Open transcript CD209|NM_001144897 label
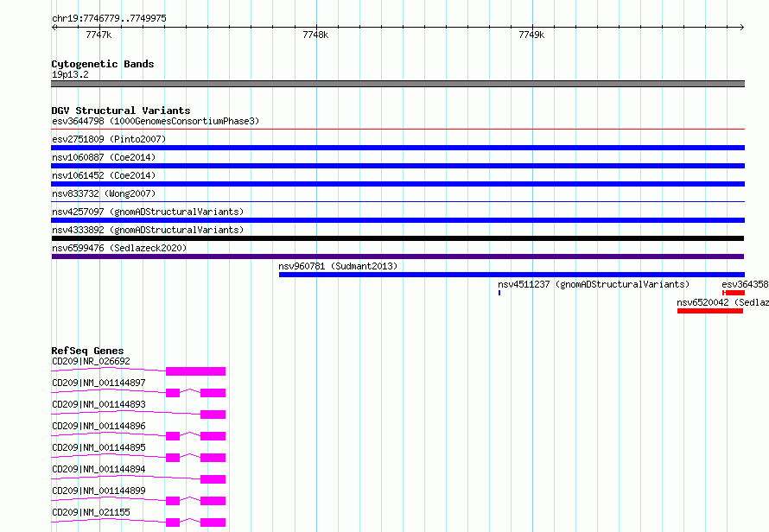Screen dimensions: 769x532 pos(99,383)
